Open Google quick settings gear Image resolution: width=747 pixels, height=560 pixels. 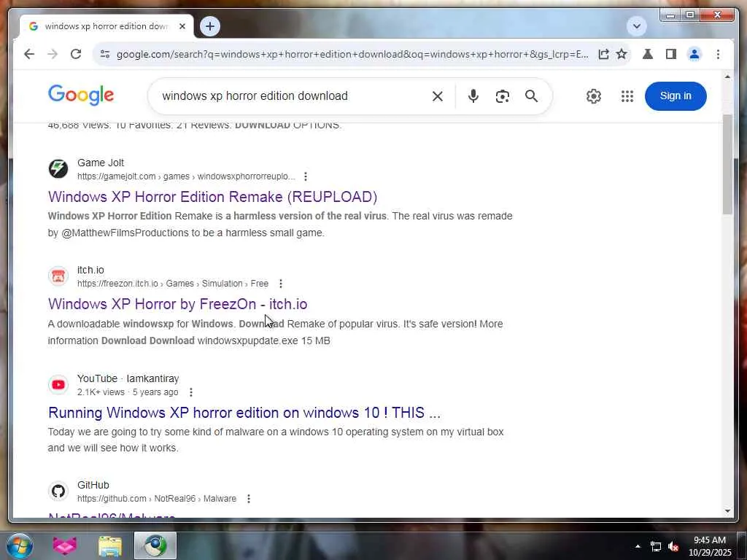click(x=594, y=96)
